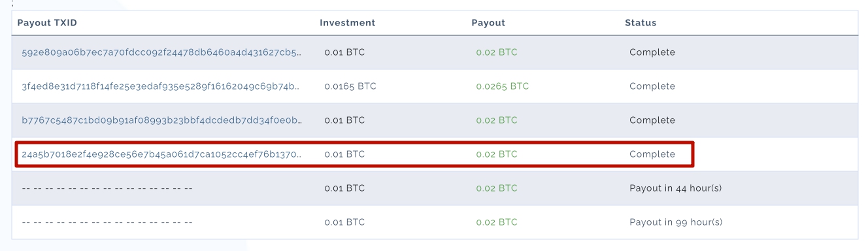
Task: Click Complete status in the first row
Action: click(652, 52)
